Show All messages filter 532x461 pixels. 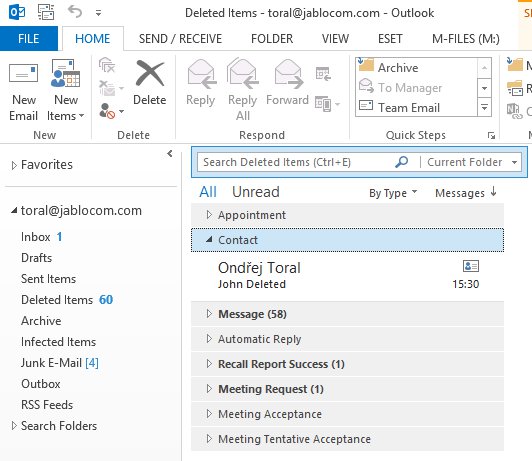click(x=208, y=192)
